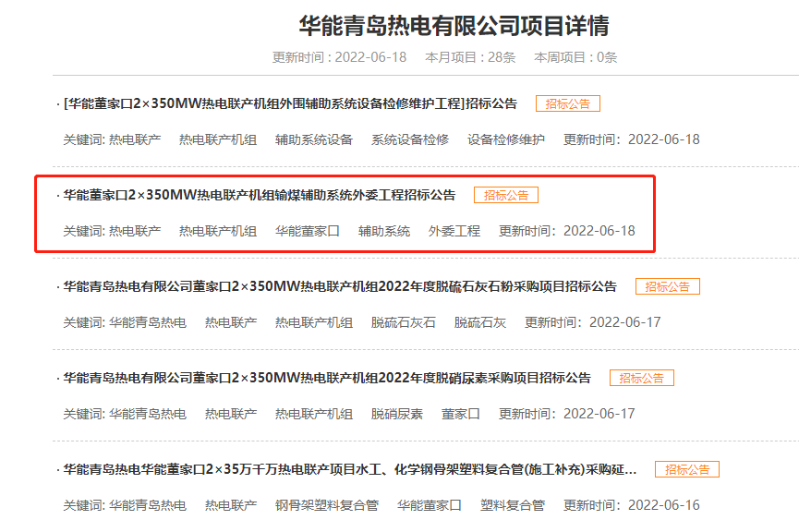Image resolution: width=799 pixels, height=532 pixels.
Task: Select the 辅助系统设备 keyword tag
Action: (314, 139)
